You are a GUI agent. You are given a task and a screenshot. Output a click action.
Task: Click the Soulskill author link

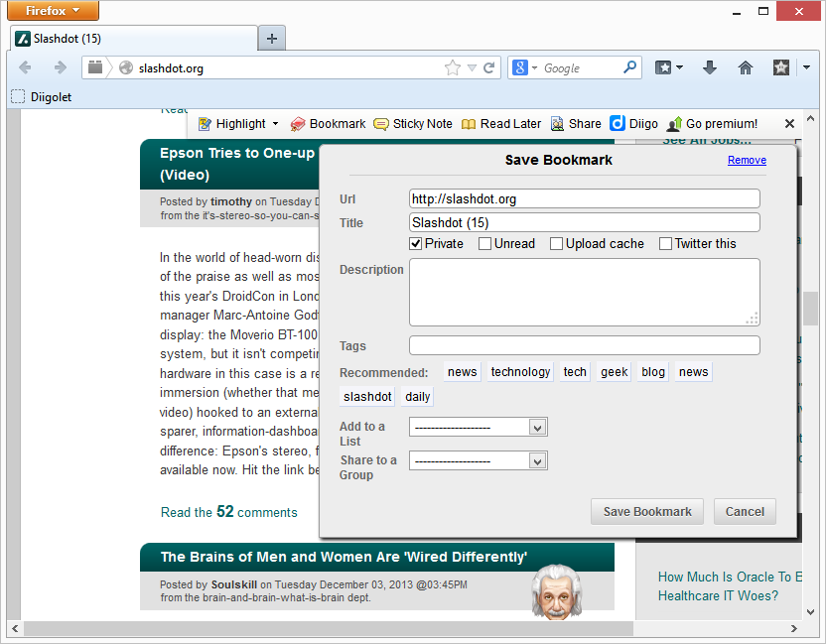click(234, 584)
